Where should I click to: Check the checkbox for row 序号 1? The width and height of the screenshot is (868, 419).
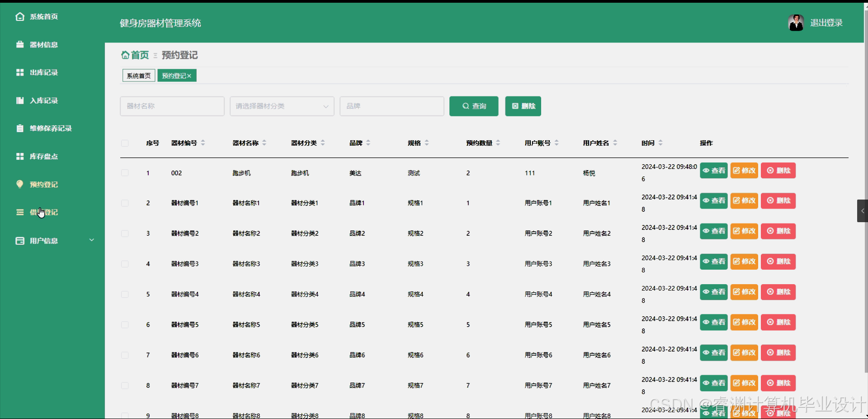tap(125, 172)
